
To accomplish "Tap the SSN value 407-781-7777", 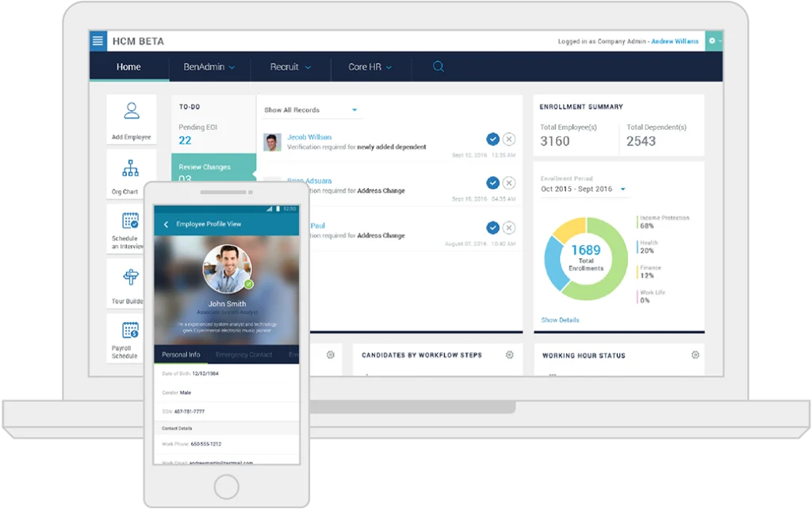I will click(x=189, y=411).
